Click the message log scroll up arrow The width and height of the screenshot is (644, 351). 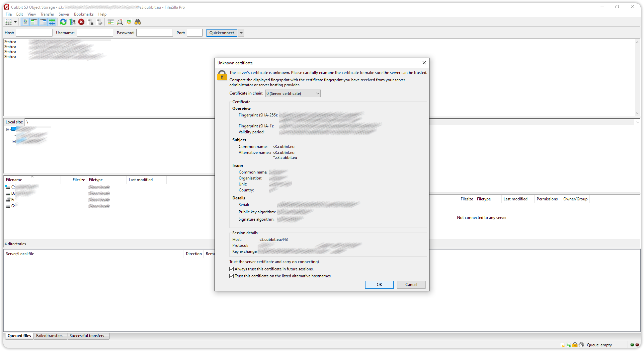pos(637,42)
